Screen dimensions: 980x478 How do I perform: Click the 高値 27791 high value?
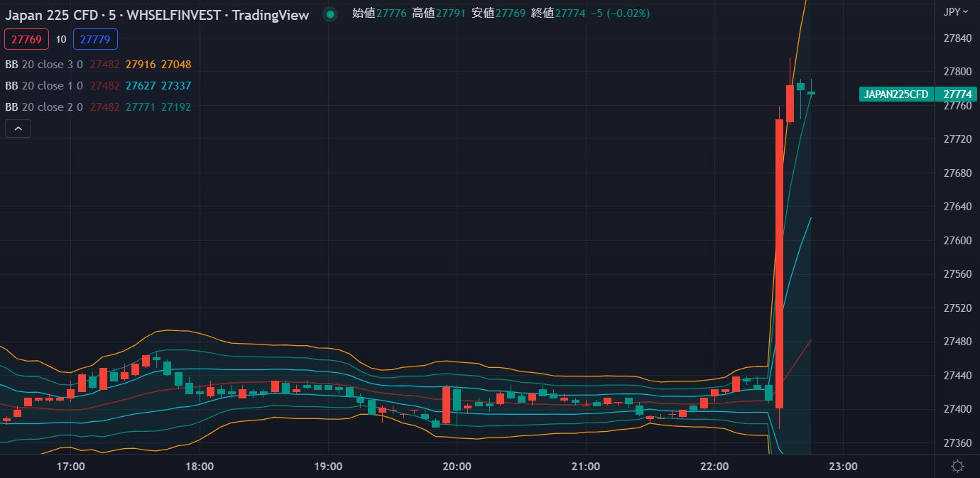pos(439,13)
